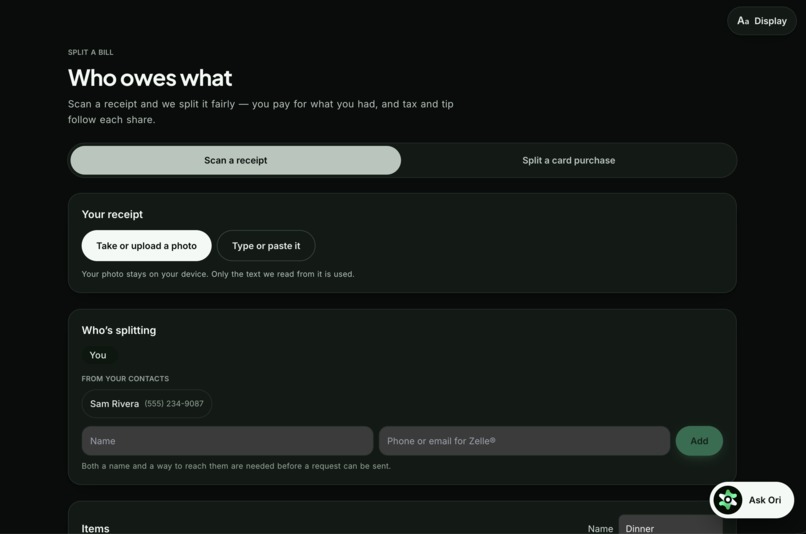Add Sam Rivera from your contacts
806x534 pixels.
(x=146, y=404)
